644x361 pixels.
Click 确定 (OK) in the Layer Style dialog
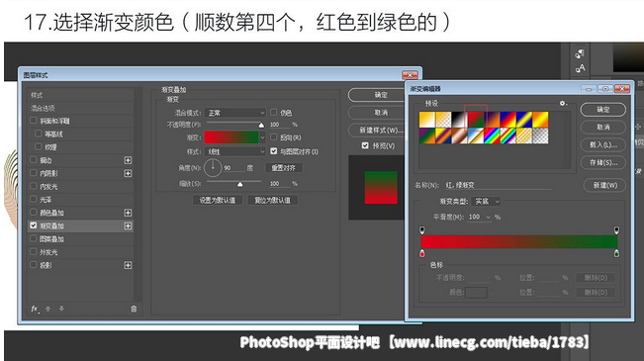tap(377, 95)
